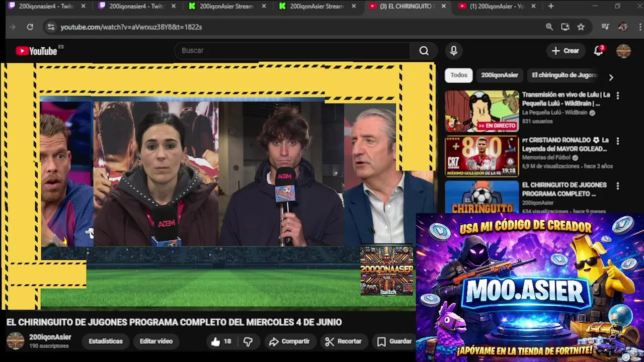Reload the page with the refresh icon
Screen dimensions: 644x362
pos(30,27)
